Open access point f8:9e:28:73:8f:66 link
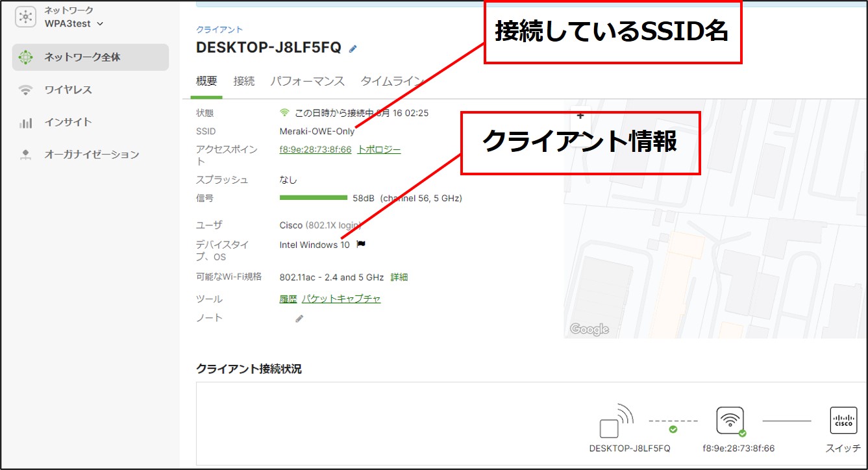Image resolution: width=868 pixels, height=470 pixels. click(x=316, y=149)
